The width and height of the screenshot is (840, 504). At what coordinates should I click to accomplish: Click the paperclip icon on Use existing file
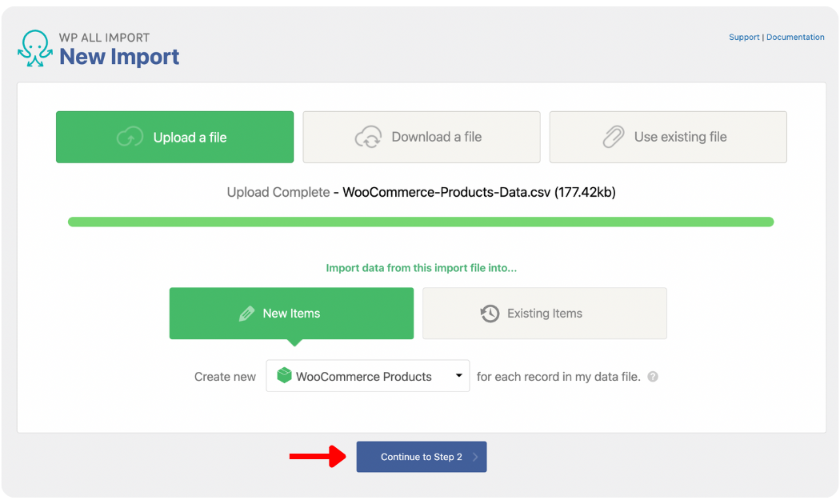614,137
